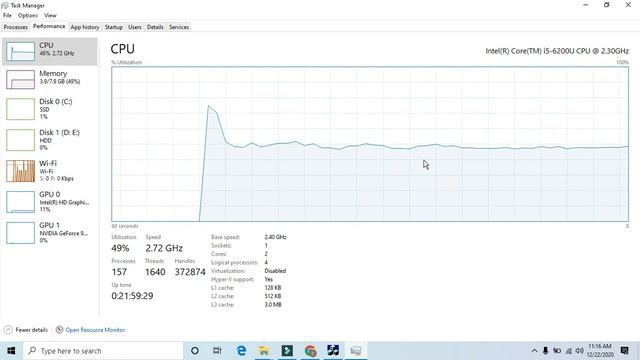This screenshot has height=360, width=640.
Task: Open Task View on taskbar
Action: tap(217, 351)
